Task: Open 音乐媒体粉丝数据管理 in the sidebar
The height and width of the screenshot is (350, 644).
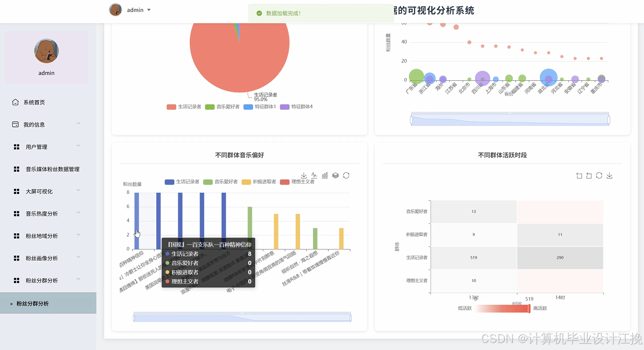Action: pos(48,169)
